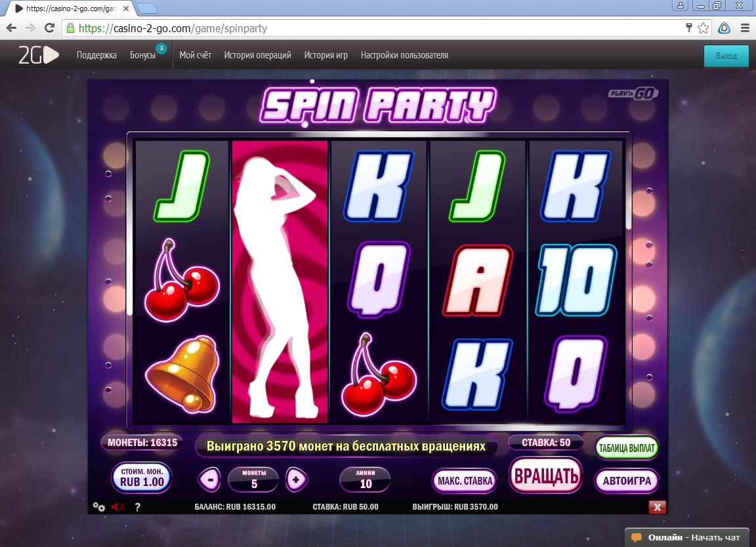Click the K symbol at bottom of fourth reel

click(477, 375)
